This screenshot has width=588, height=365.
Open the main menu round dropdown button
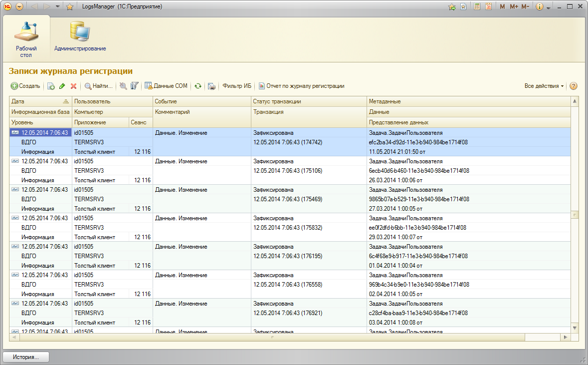coord(19,7)
